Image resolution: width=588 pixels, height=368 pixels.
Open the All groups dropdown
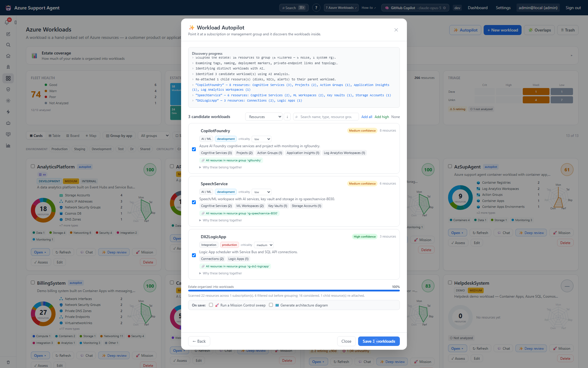(x=154, y=136)
